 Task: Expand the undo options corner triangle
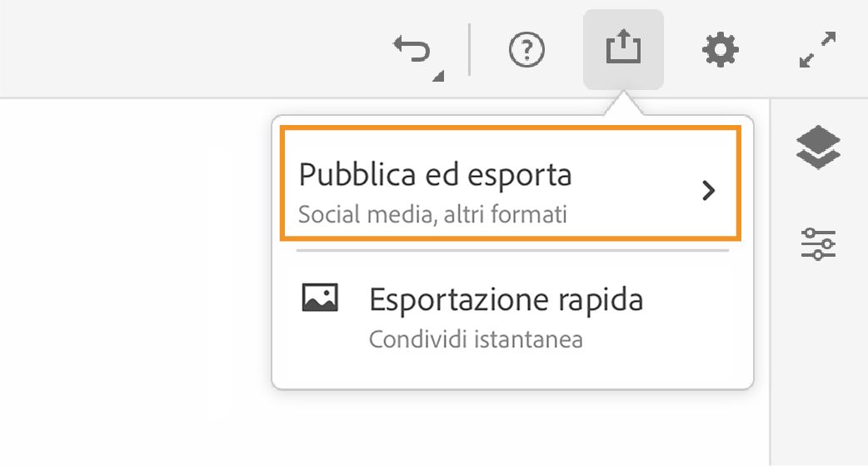438,76
